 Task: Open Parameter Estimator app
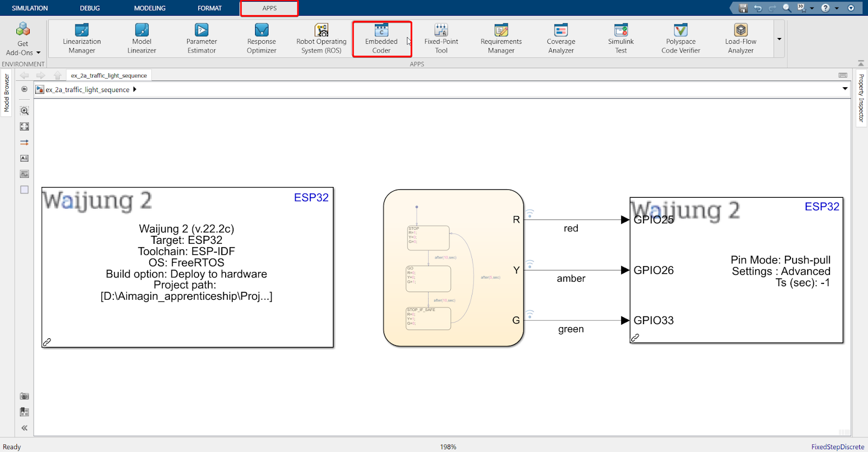[x=201, y=38]
